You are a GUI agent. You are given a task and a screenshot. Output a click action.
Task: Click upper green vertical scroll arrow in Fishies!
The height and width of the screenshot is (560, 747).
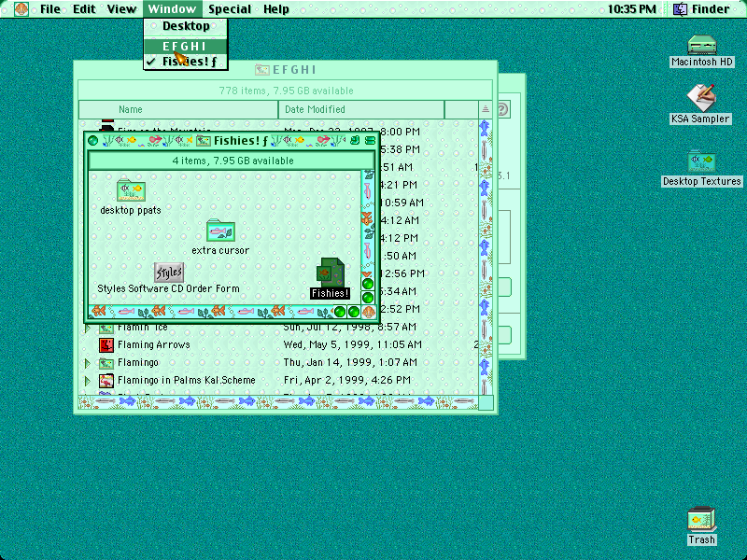368,285
